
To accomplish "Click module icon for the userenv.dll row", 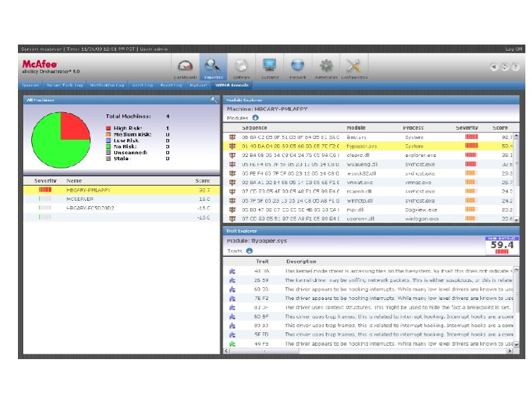I will 232,219.
